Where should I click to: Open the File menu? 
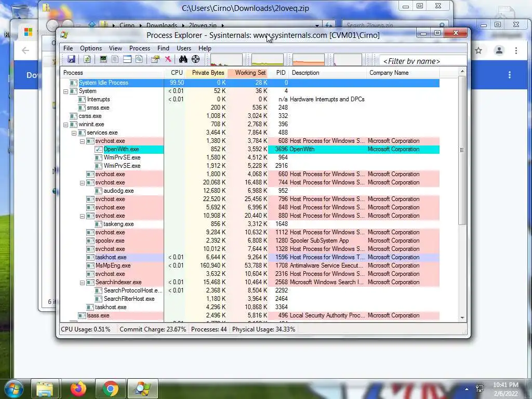68,48
